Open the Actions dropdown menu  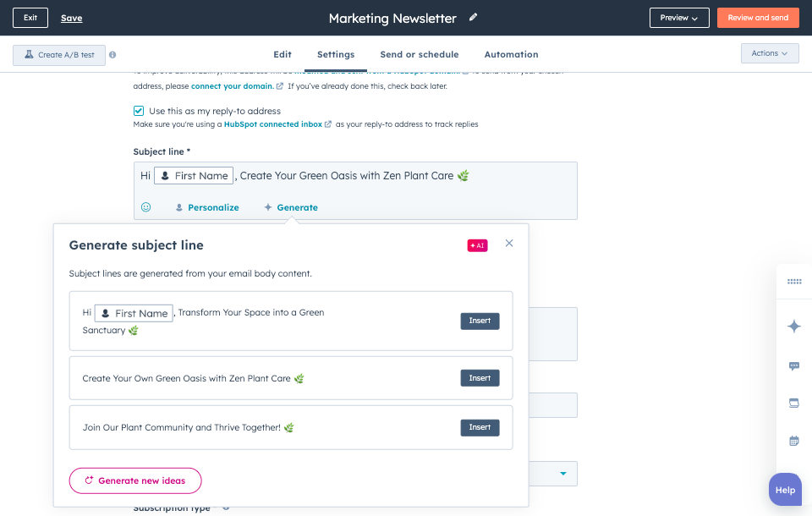769,53
